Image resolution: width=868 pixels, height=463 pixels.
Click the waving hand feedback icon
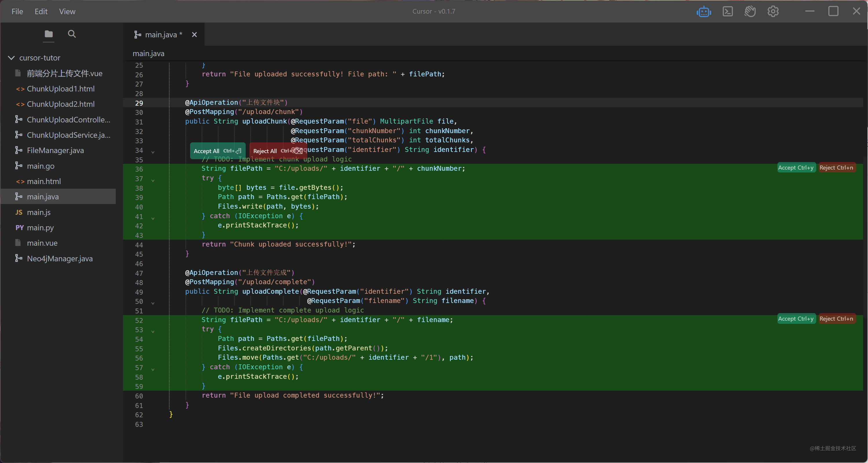coord(750,12)
